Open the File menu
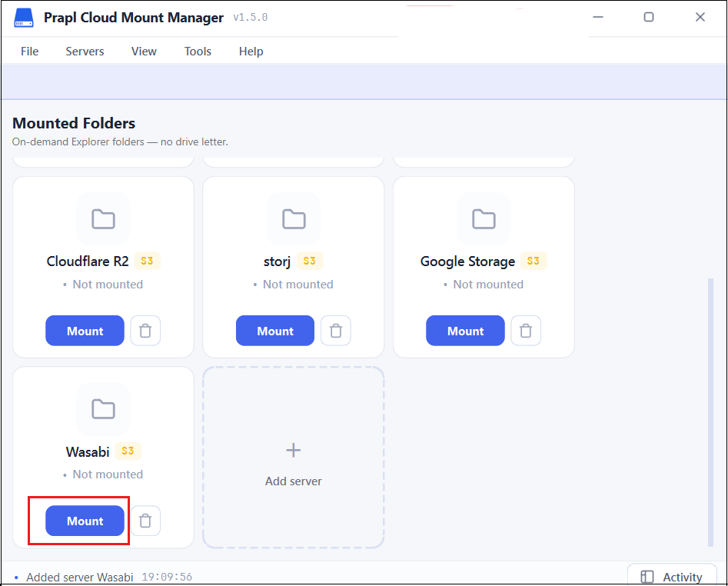Viewport: 728px width, 586px height. point(30,51)
